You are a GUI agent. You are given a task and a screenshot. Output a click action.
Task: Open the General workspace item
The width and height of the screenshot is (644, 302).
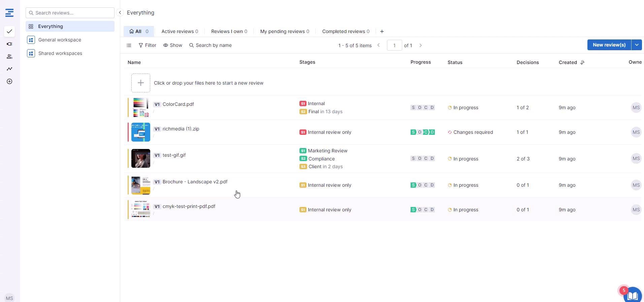coord(60,40)
